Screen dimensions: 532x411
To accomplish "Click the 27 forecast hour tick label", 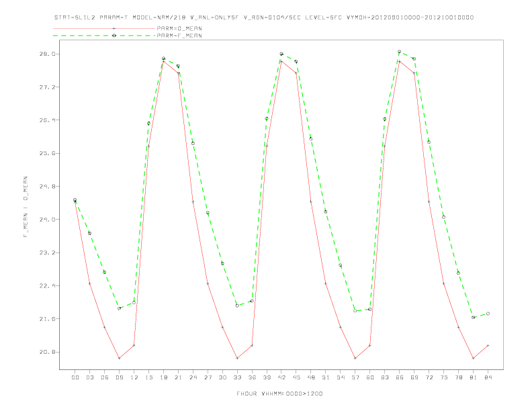I will (208, 377).
